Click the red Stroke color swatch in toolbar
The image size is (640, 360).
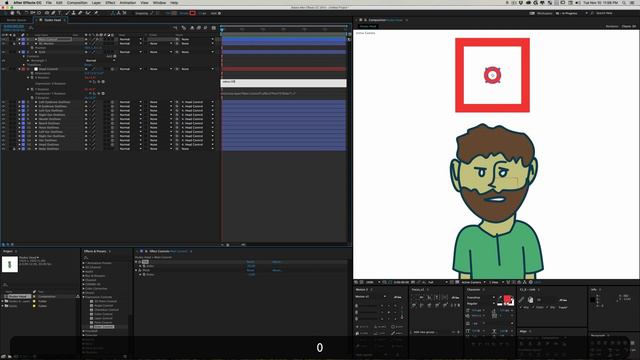click(193, 13)
